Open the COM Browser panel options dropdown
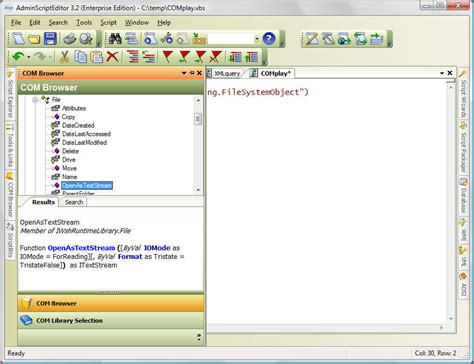Viewport: 474px width, 364px height. (x=184, y=73)
